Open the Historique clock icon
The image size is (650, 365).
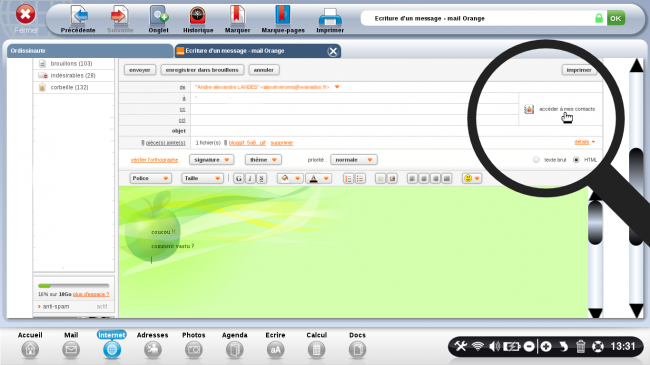[198, 16]
